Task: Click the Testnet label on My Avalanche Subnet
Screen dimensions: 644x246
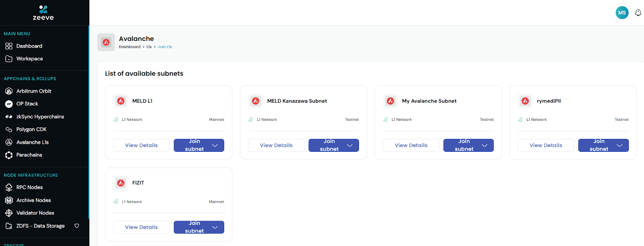Action: tap(487, 120)
